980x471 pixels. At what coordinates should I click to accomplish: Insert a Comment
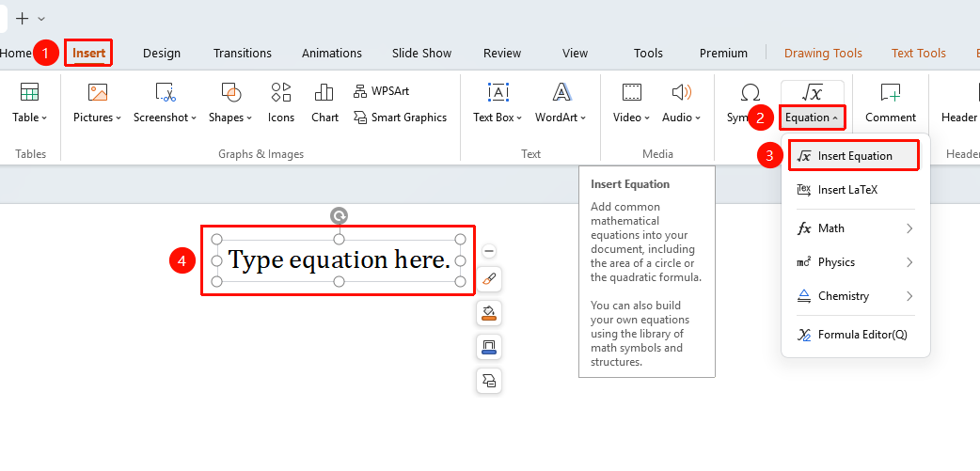point(891,103)
